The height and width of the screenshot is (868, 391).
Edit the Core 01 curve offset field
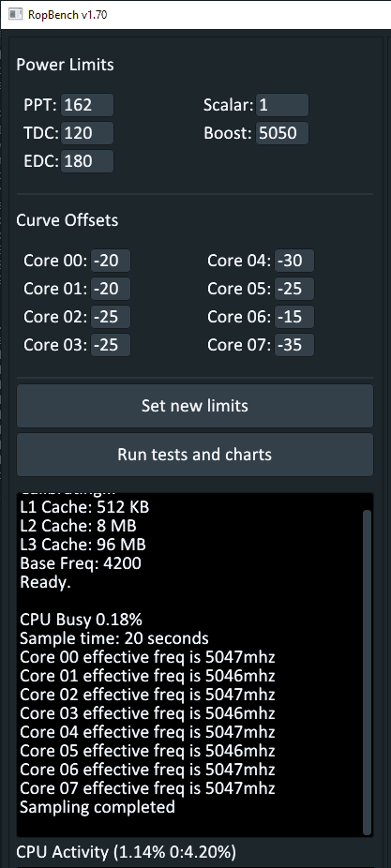click(x=111, y=289)
